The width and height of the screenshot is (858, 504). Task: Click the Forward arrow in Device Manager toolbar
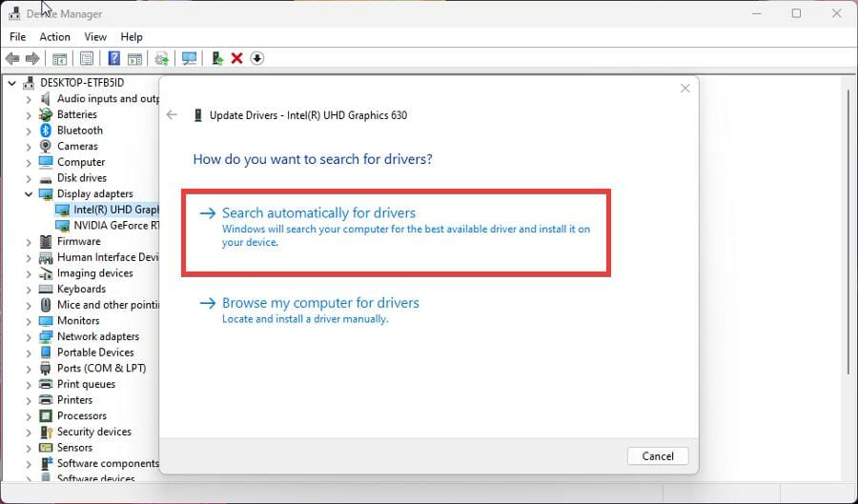(32, 58)
